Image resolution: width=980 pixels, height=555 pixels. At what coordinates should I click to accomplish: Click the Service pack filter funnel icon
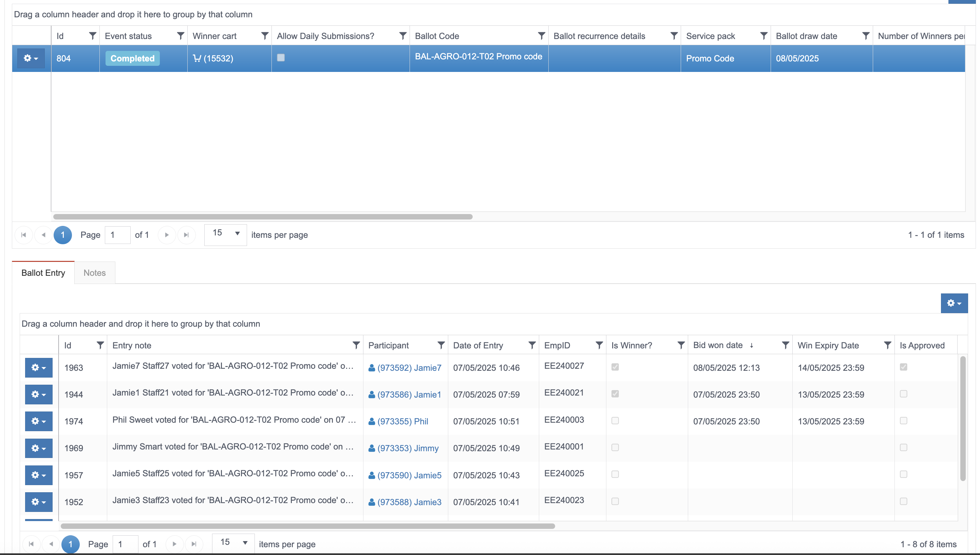click(x=764, y=36)
